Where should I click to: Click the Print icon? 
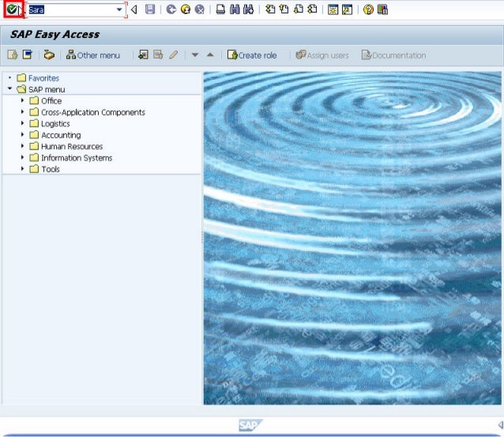[220, 9]
